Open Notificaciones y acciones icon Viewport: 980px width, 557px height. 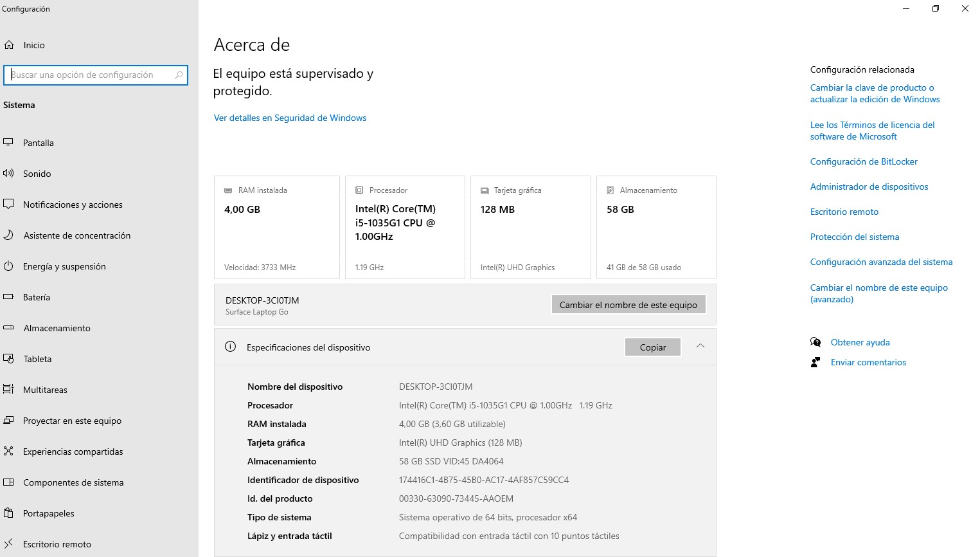8,204
